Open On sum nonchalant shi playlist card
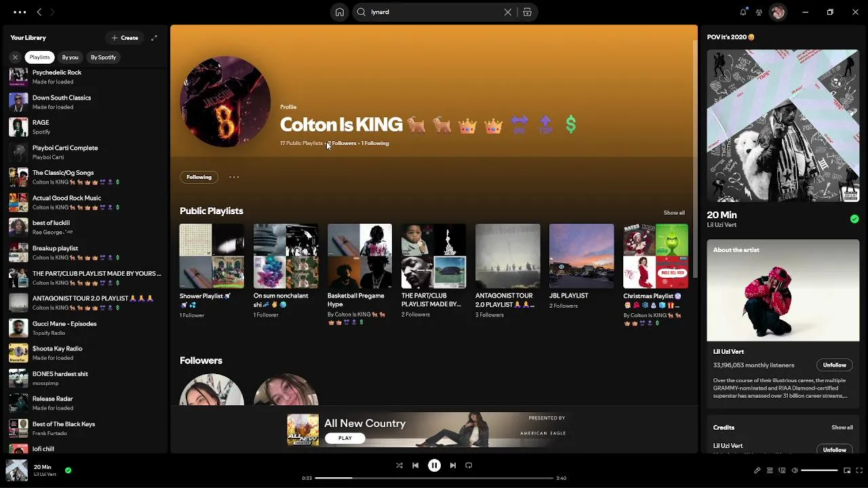The image size is (868, 488). [285, 270]
